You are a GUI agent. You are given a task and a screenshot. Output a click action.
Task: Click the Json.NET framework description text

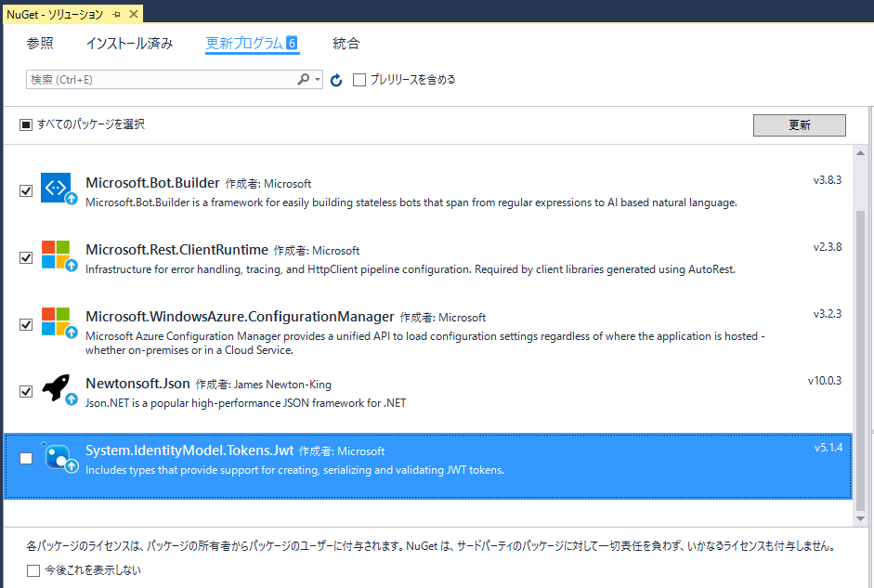246,403
